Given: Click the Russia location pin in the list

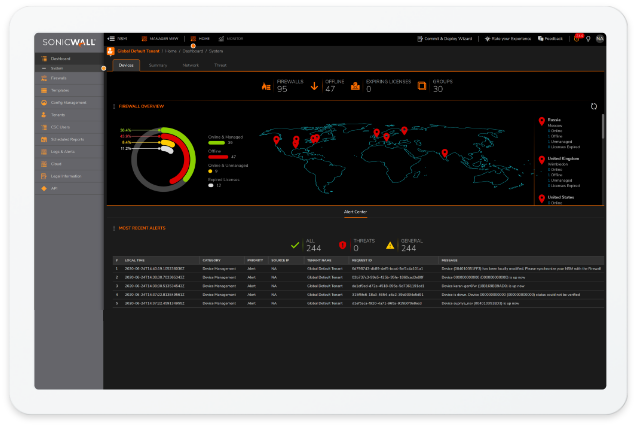Looking at the screenshot, I should coord(542,121).
